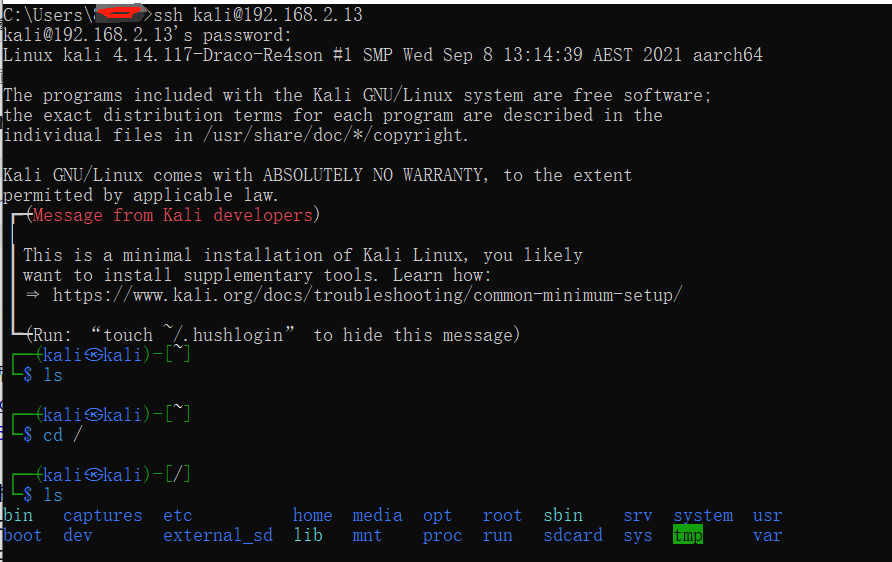Select the sbin directory entry

point(562,515)
